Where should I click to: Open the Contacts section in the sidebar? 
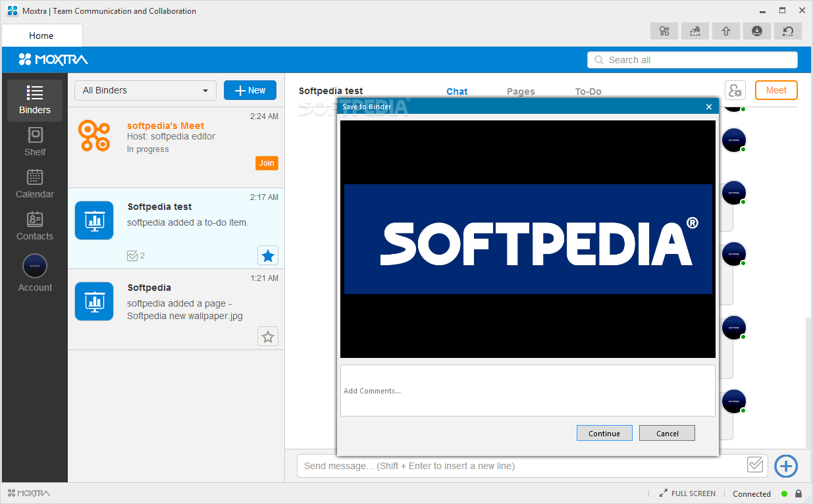coord(35,226)
